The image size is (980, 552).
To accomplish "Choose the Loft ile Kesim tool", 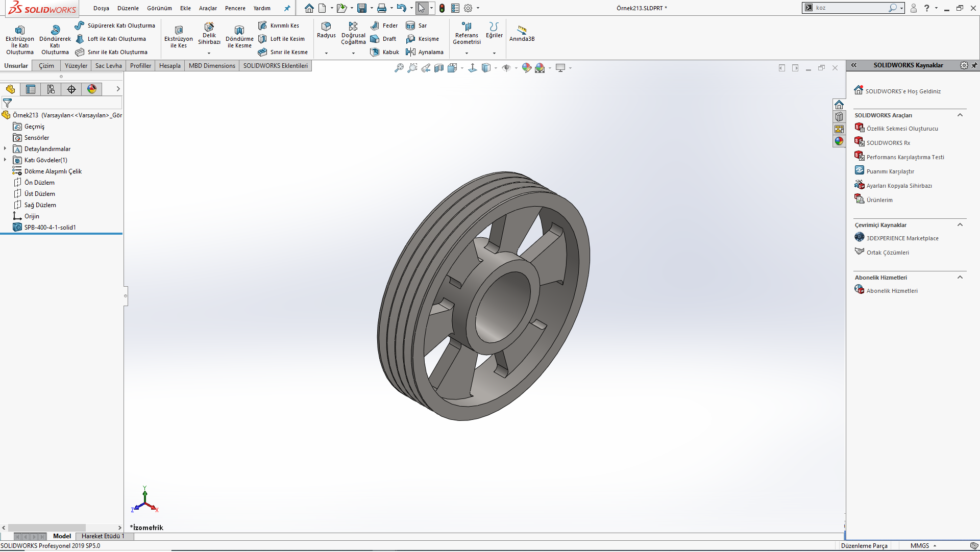I will coord(281,39).
